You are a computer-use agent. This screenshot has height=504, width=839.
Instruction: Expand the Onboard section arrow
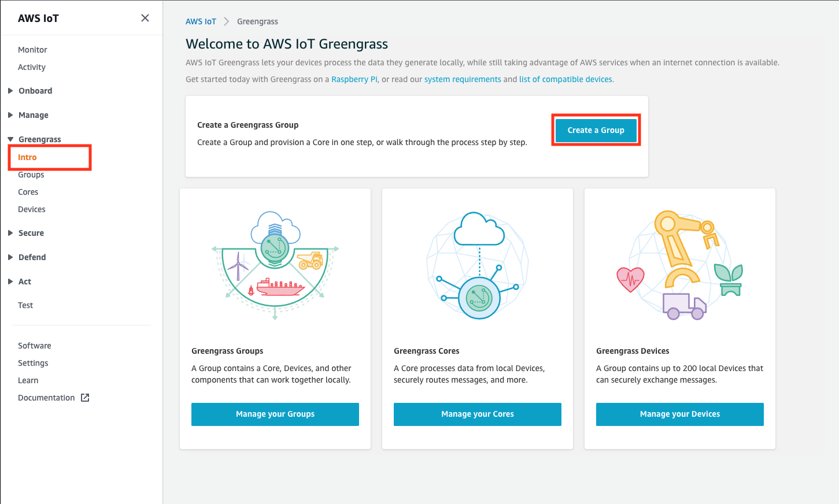pos(10,91)
